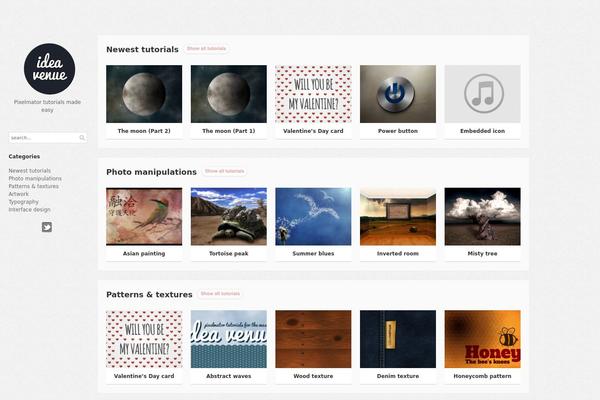The image size is (600, 400).
Task: Open Denim texture thumbnail
Action: (x=398, y=339)
